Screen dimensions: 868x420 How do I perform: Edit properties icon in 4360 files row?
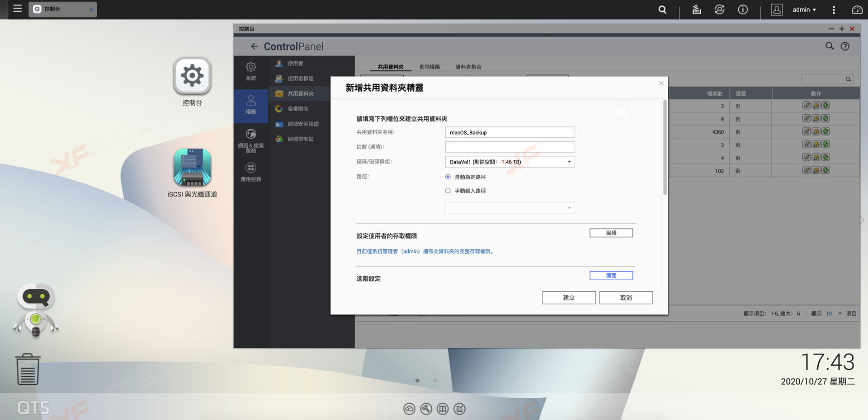coord(807,131)
